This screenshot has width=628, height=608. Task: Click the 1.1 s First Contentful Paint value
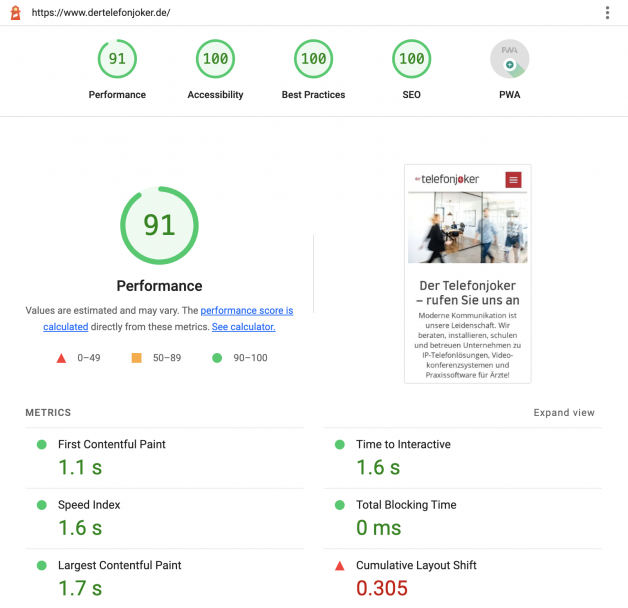80,467
